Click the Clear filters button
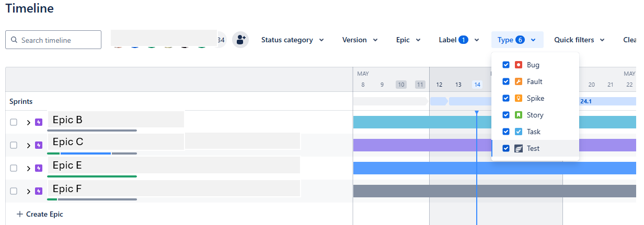Screen dimensions: 644x225 pyautogui.click(x=629, y=40)
